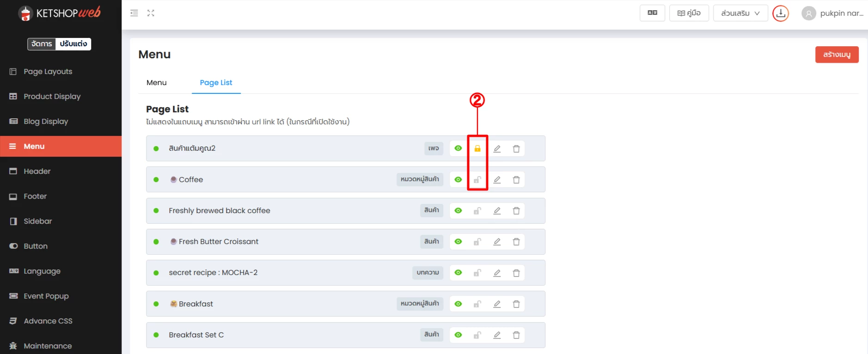Image resolution: width=868 pixels, height=354 pixels.
Task: Hide the Breakfast Set C page
Action: pos(458,335)
